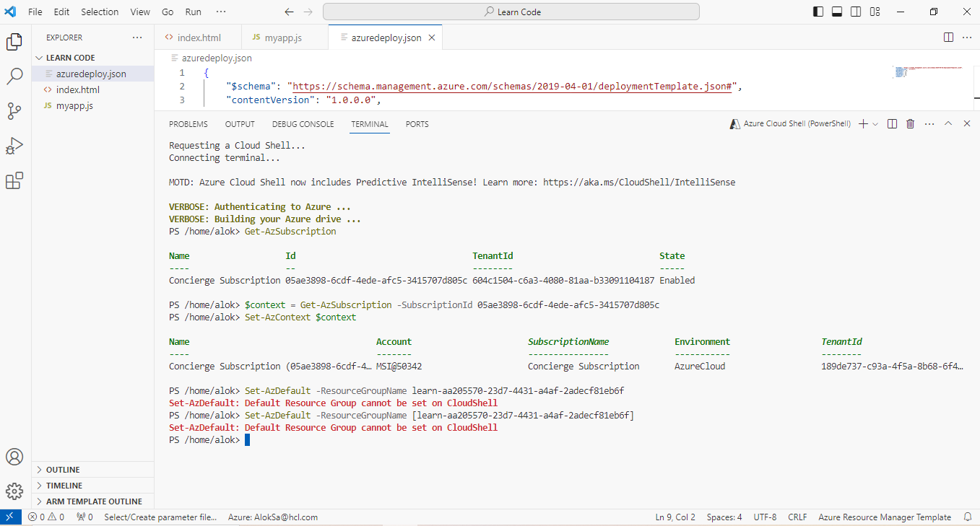Switch to the PROBLEMS panel tab
980x526 pixels.
coord(188,124)
